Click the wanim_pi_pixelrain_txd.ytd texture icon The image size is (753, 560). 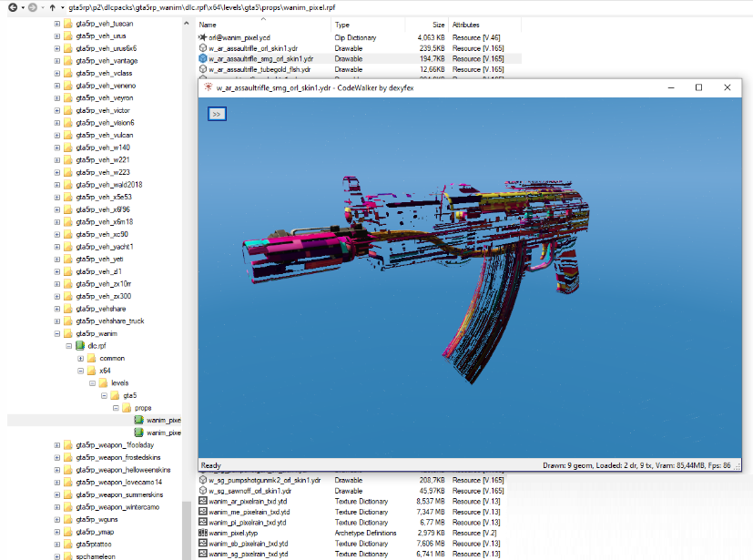[x=203, y=522]
